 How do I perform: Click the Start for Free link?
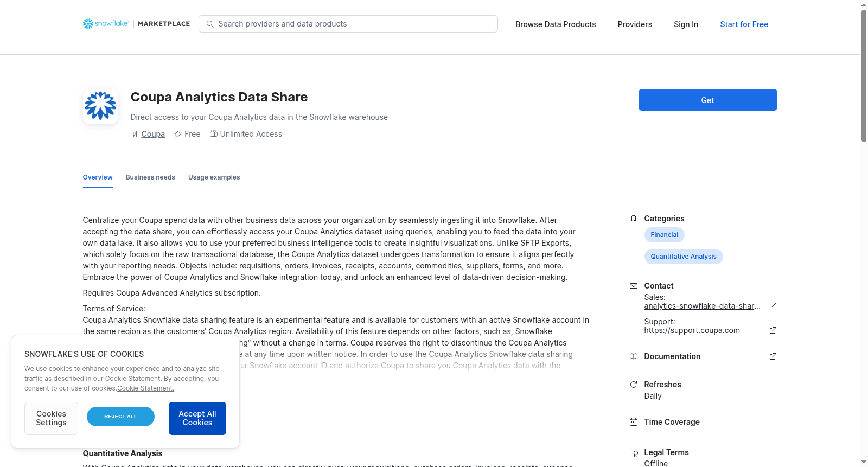[744, 24]
